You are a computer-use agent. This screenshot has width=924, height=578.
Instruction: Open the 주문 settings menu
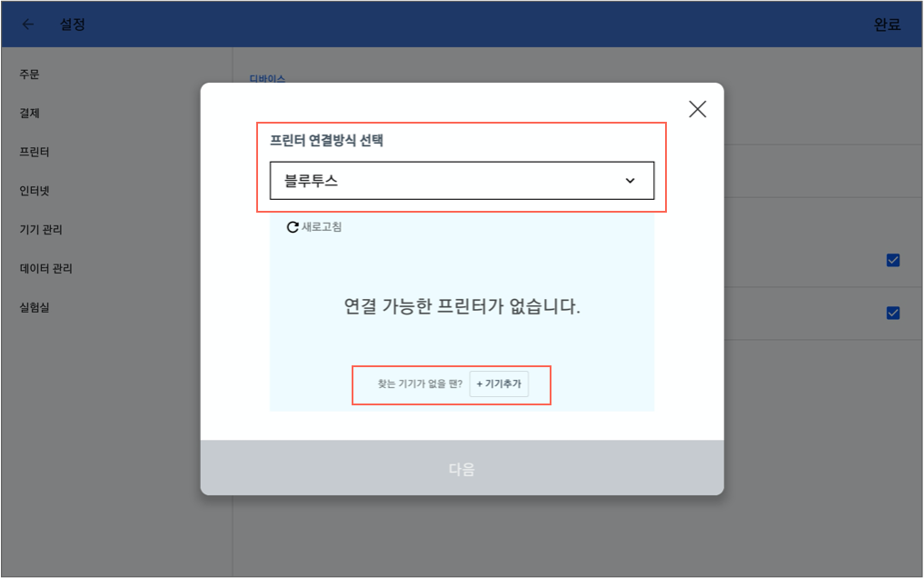[x=29, y=75]
